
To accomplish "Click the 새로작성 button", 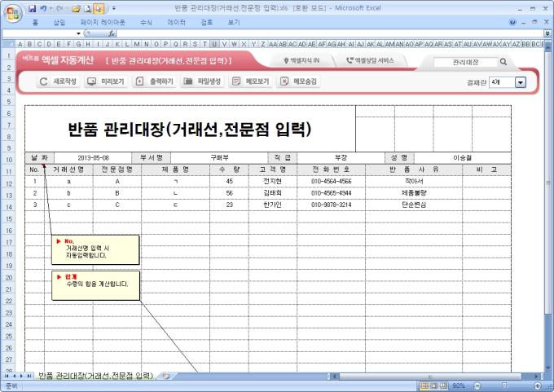I will 59,81.
